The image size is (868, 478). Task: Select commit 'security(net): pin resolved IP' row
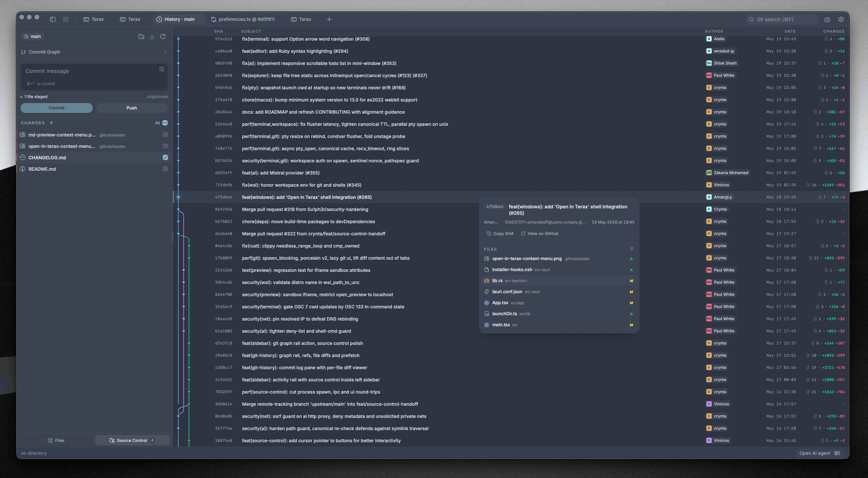click(x=510, y=319)
